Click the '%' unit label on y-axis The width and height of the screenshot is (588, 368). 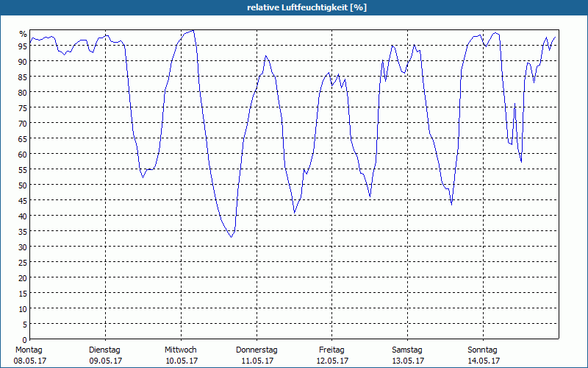pos(24,34)
